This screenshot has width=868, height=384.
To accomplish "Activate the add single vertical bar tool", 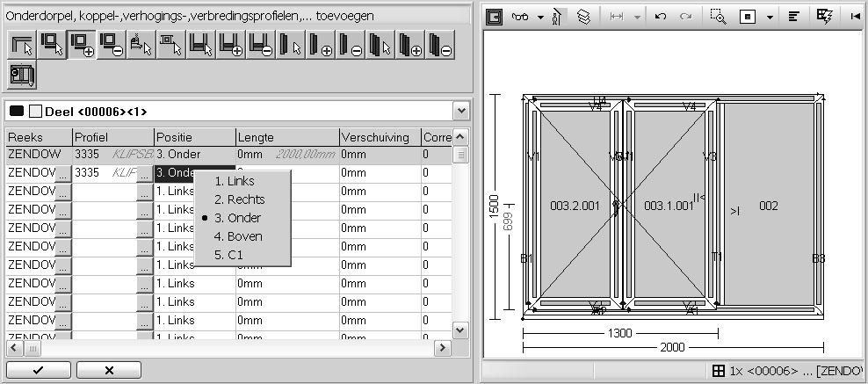I will (x=321, y=45).
